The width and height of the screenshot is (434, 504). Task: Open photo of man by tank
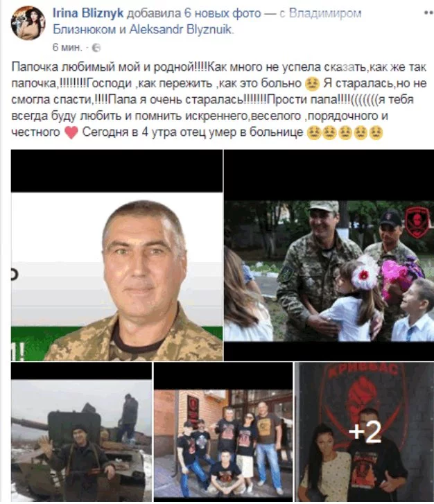pos(81,433)
